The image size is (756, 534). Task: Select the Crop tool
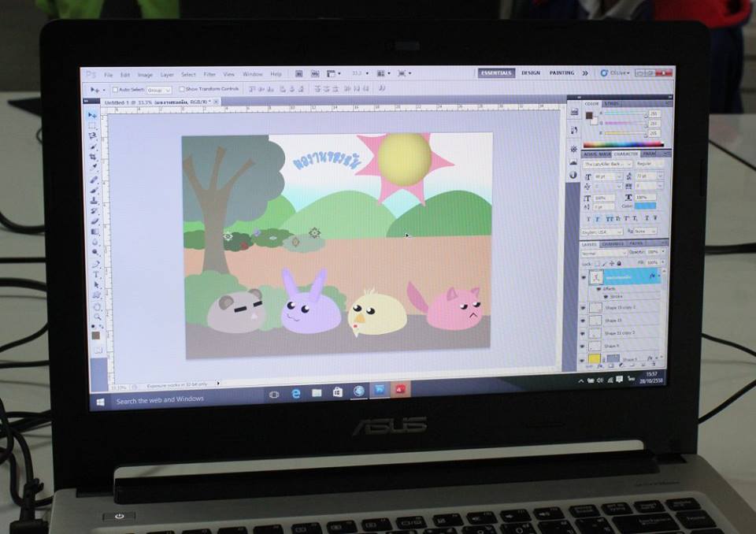(x=94, y=156)
